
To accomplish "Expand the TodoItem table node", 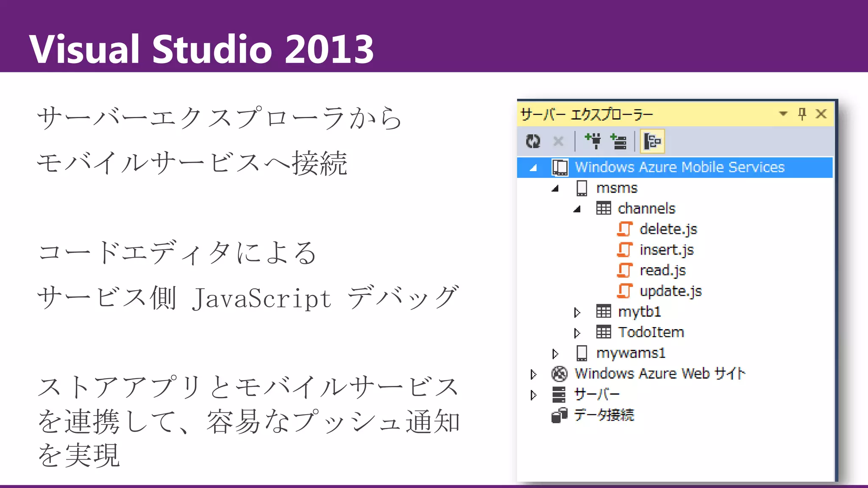I will coord(577,333).
